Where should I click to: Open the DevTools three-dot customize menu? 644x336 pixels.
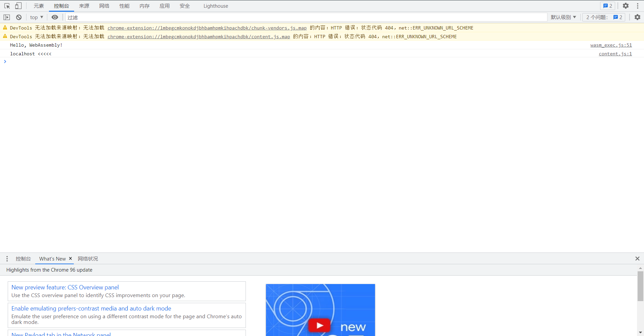point(638,6)
